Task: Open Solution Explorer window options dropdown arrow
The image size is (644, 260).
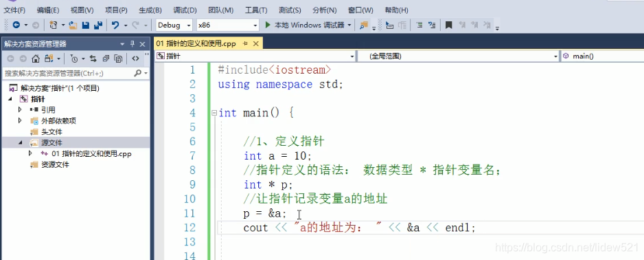Action: (122, 44)
